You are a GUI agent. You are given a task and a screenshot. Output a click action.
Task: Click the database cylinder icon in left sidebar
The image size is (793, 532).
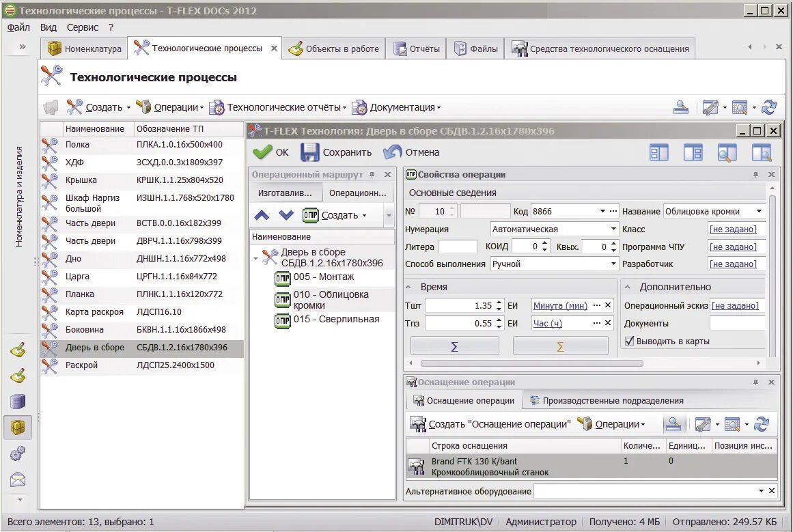(x=18, y=402)
